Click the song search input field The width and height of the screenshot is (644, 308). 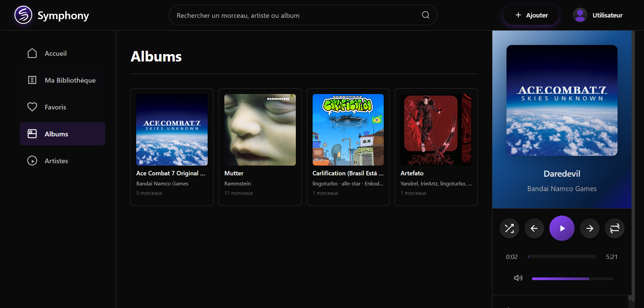point(295,15)
